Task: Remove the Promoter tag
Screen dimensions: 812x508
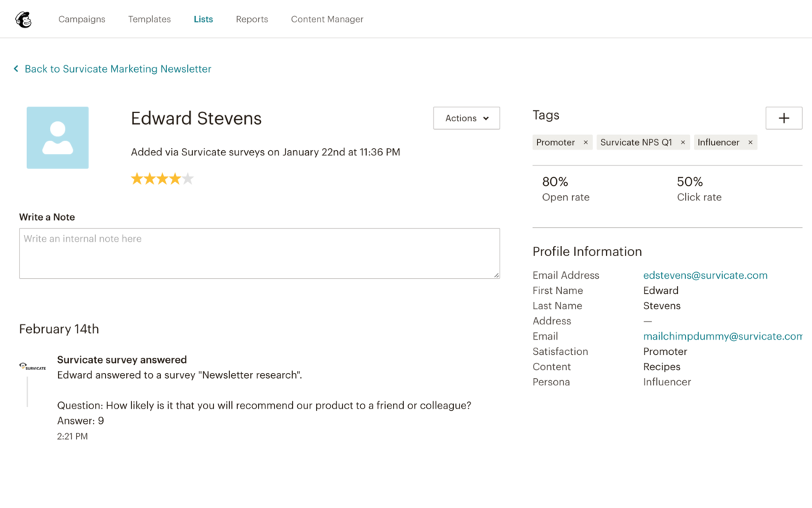Action: click(586, 143)
